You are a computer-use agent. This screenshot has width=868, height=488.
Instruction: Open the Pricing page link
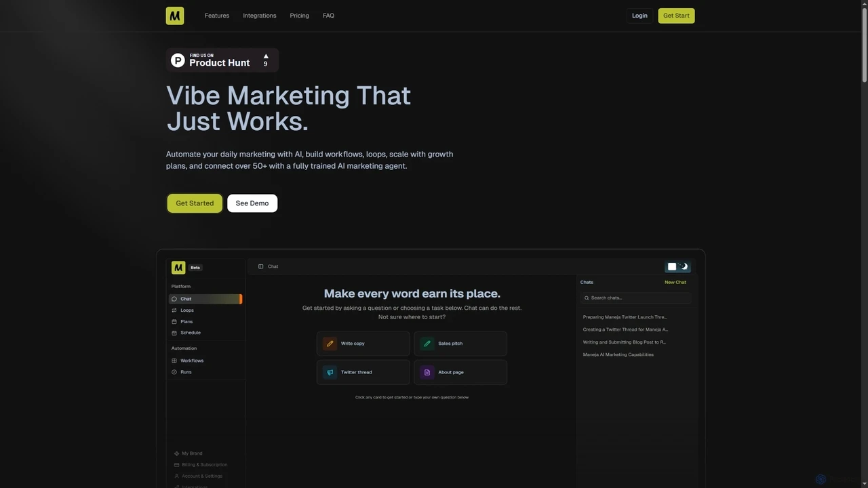coord(299,16)
